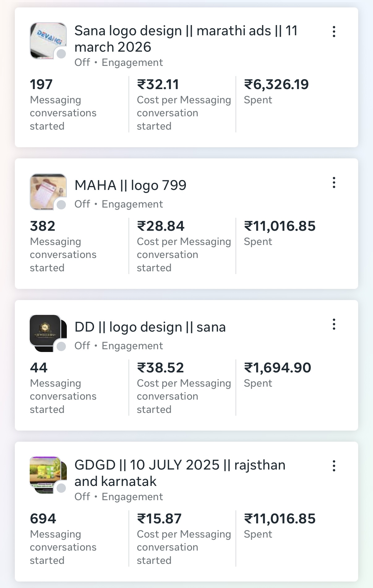373x588 pixels.
Task: Click the 382 Messaging conversations started metric
Action: click(42, 226)
